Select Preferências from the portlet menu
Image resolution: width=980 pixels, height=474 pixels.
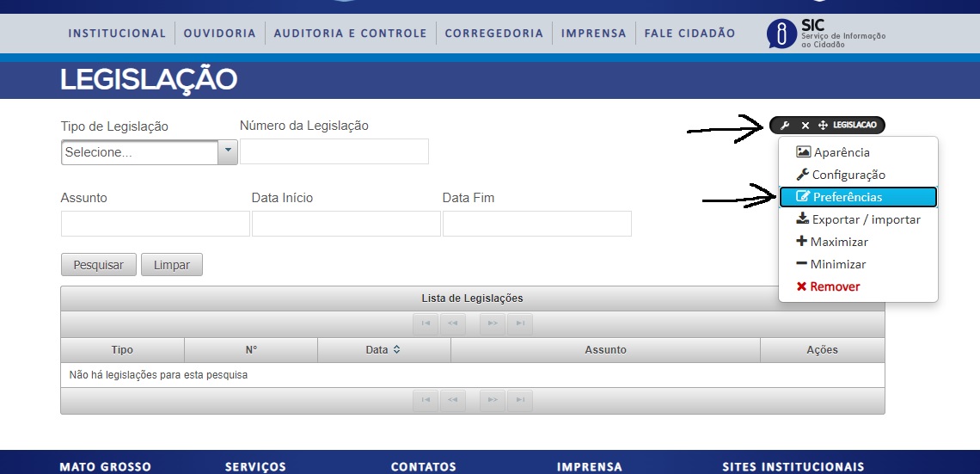[858, 197]
